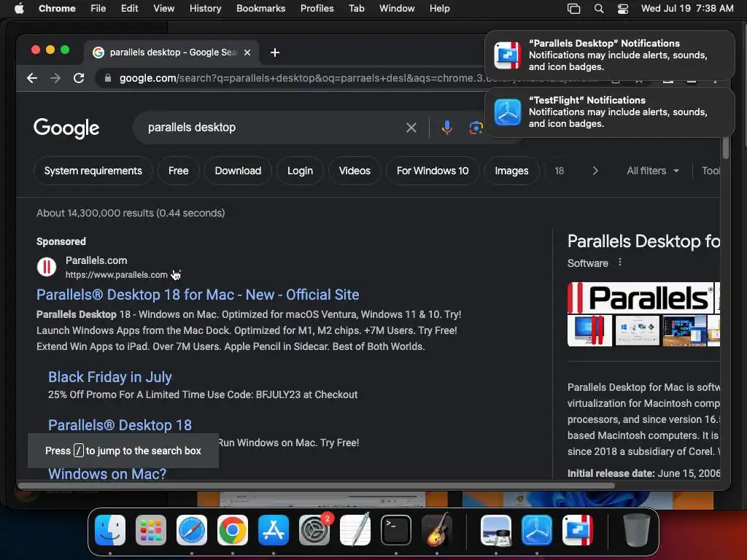Select the System requirements filter chip
This screenshot has height=560, width=747.
(x=93, y=171)
